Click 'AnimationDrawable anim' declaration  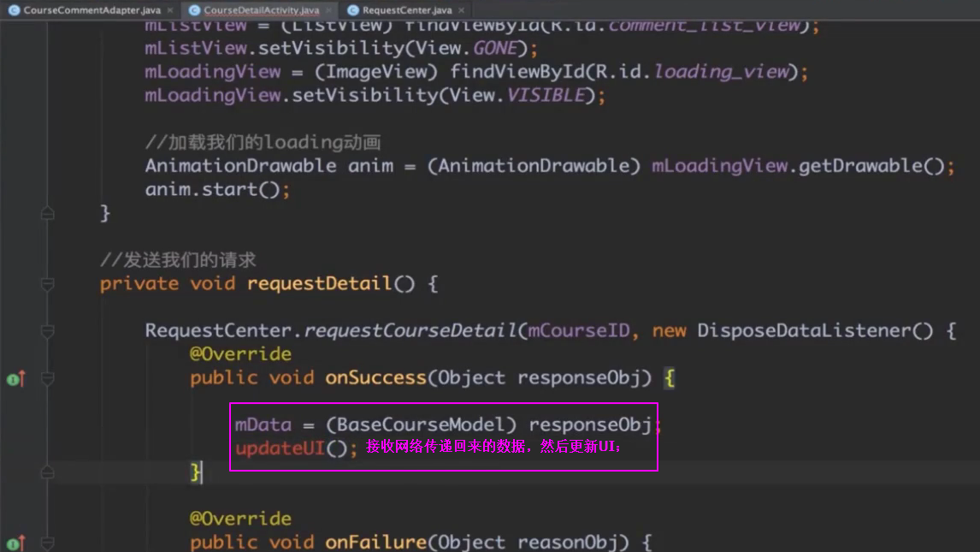(x=269, y=166)
